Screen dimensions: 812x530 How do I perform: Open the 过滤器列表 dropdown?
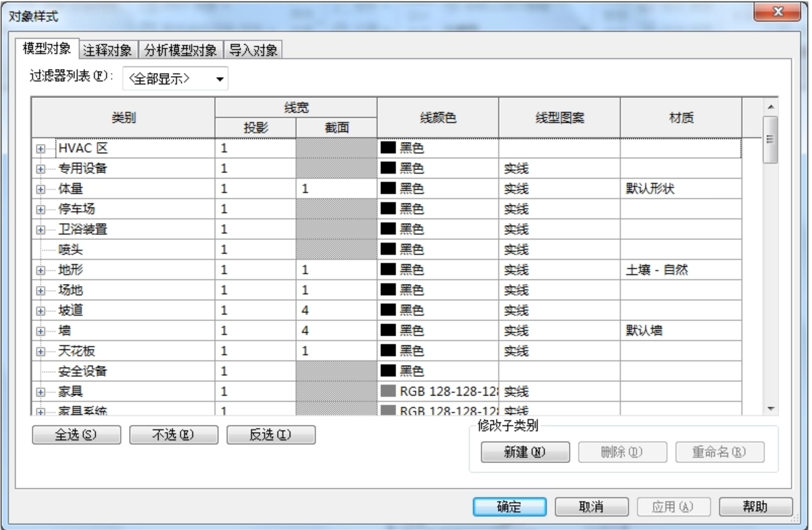point(176,79)
